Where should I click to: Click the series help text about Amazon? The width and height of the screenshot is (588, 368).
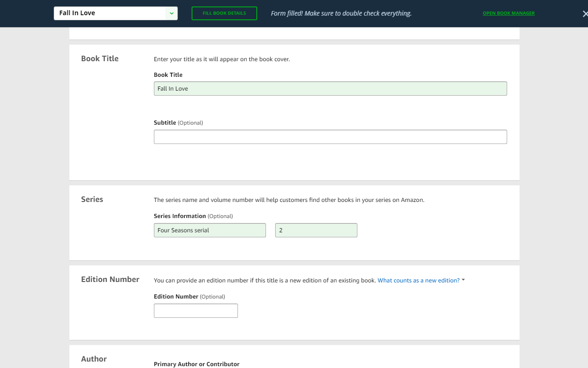[x=289, y=200]
